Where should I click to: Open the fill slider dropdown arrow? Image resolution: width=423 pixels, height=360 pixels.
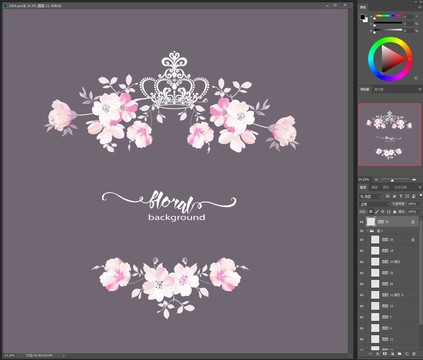(420, 212)
